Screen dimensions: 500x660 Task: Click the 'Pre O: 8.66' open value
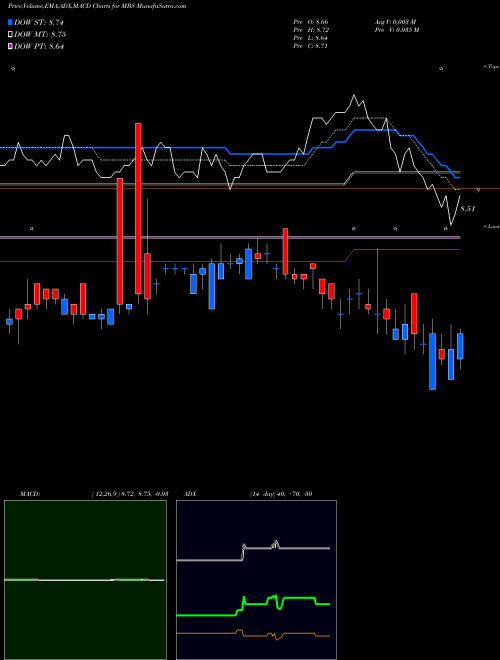311,21
